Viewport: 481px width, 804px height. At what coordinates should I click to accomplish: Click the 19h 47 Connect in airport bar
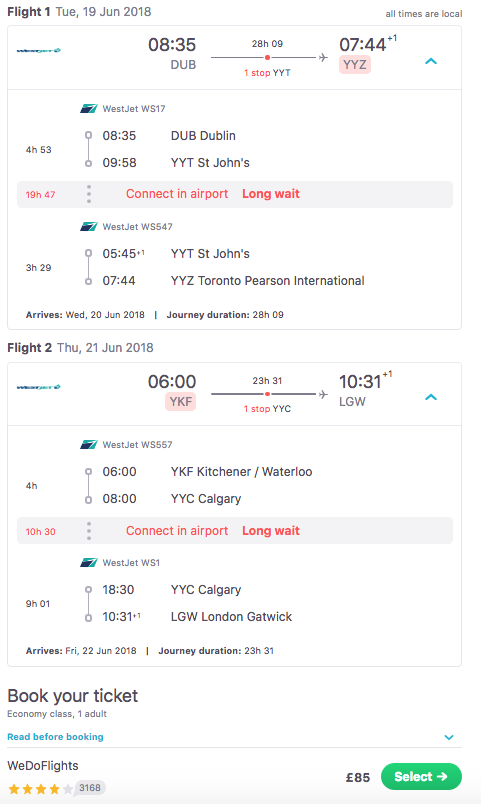235,194
